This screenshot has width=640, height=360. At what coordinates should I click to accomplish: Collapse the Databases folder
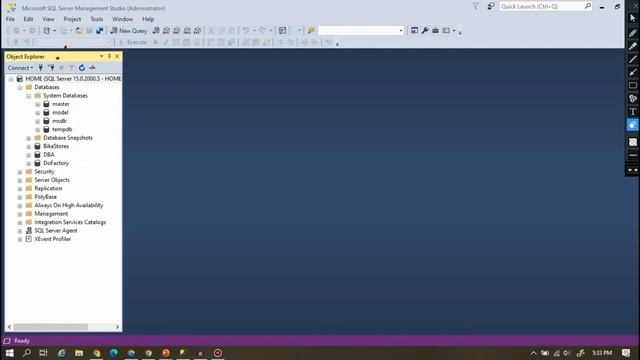click(x=20, y=87)
